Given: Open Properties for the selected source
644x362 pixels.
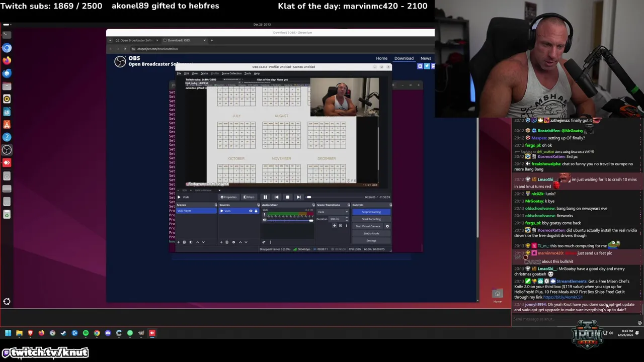Looking at the screenshot, I should 229,197.
